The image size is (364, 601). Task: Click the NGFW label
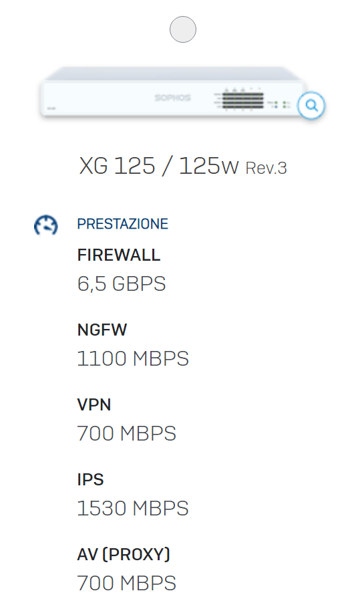[x=102, y=330]
